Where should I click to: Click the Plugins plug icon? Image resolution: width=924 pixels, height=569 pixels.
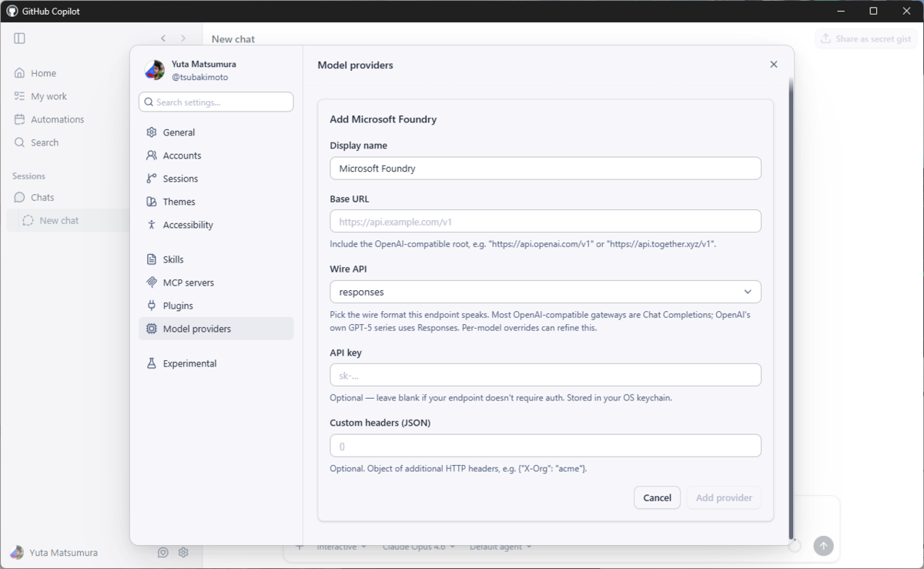point(152,306)
